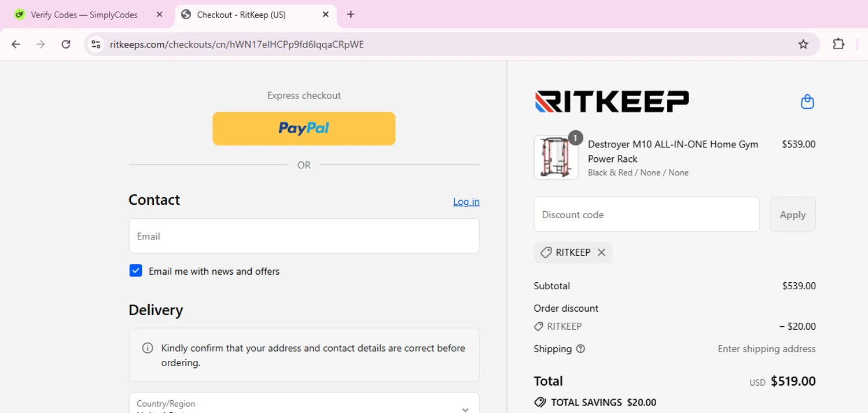Click the variant text Black & Red / None / None

[x=638, y=172]
